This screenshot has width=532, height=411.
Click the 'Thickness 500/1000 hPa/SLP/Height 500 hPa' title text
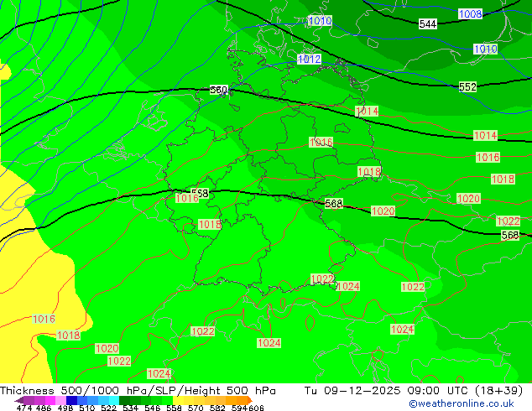pos(138,391)
